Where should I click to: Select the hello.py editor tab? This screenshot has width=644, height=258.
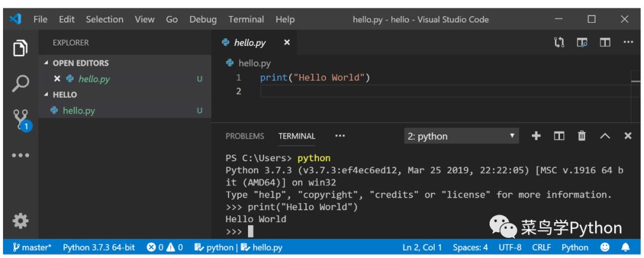pyautogui.click(x=253, y=42)
